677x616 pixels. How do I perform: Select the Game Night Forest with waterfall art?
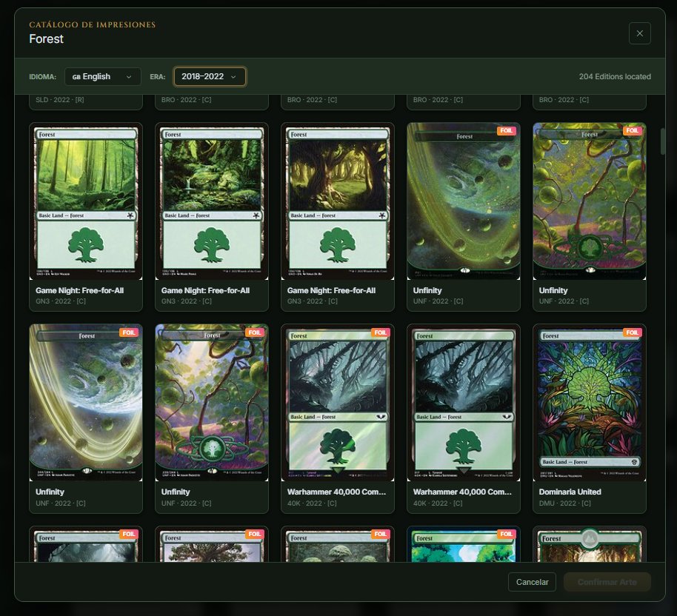point(212,217)
